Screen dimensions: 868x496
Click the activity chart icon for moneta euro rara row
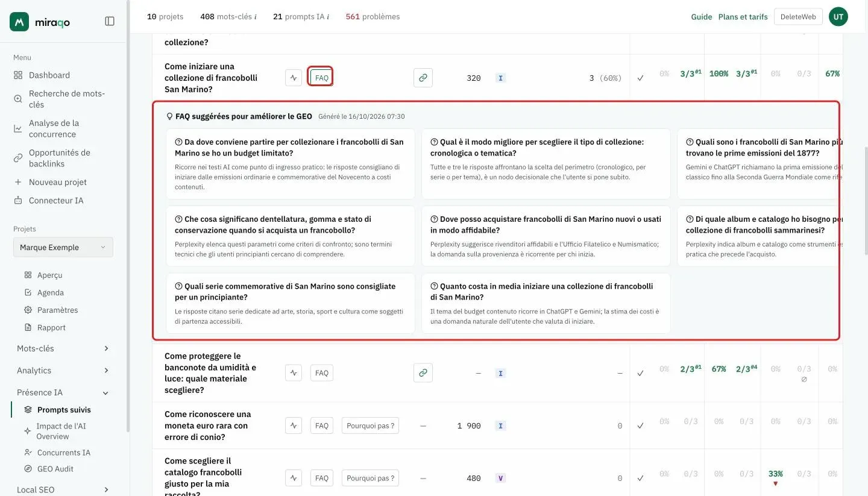(x=294, y=425)
